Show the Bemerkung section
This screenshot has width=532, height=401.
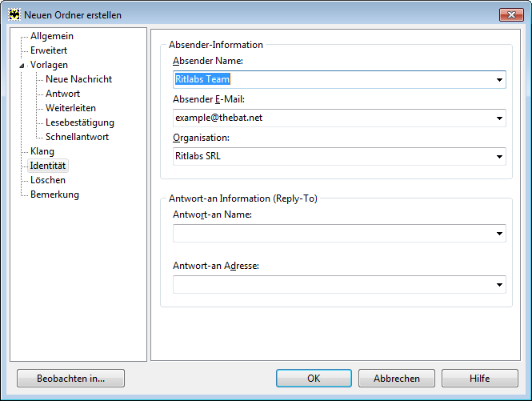(54, 194)
